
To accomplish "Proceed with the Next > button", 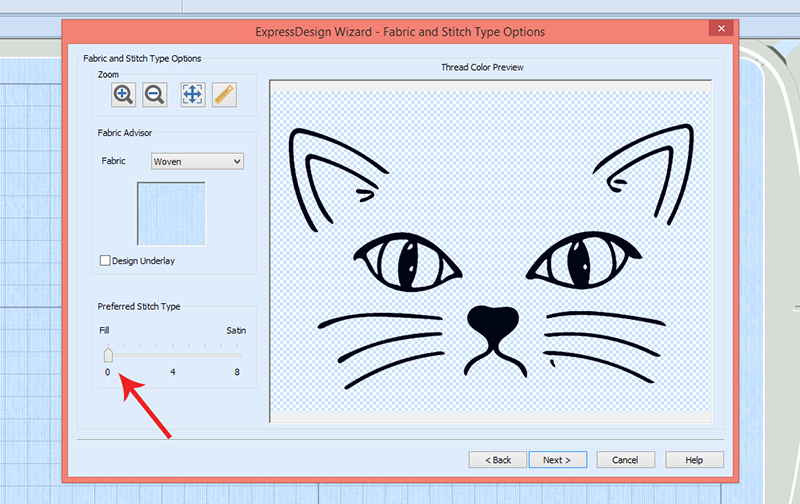I will coord(558,460).
